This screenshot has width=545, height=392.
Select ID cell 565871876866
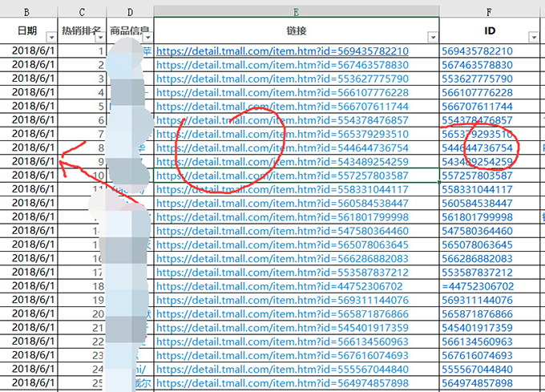tap(490, 314)
